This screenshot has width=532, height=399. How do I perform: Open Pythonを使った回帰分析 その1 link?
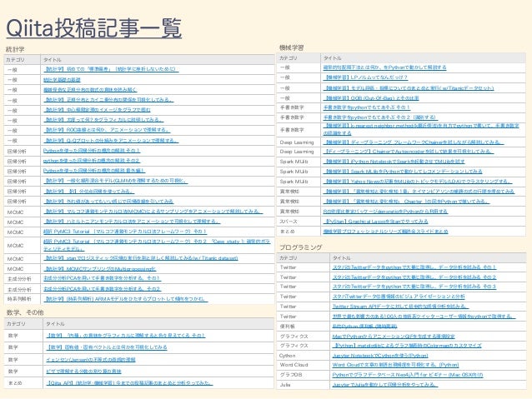(x=92, y=151)
